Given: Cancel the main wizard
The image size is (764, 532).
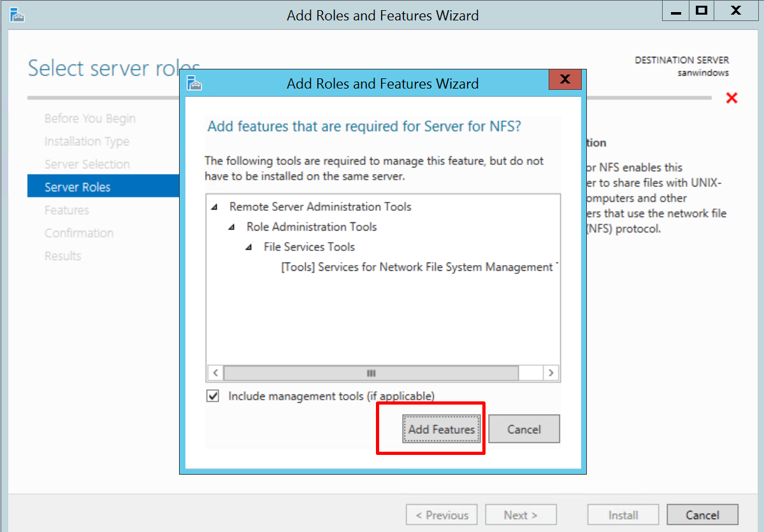Looking at the screenshot, I should tap(702, 515).
